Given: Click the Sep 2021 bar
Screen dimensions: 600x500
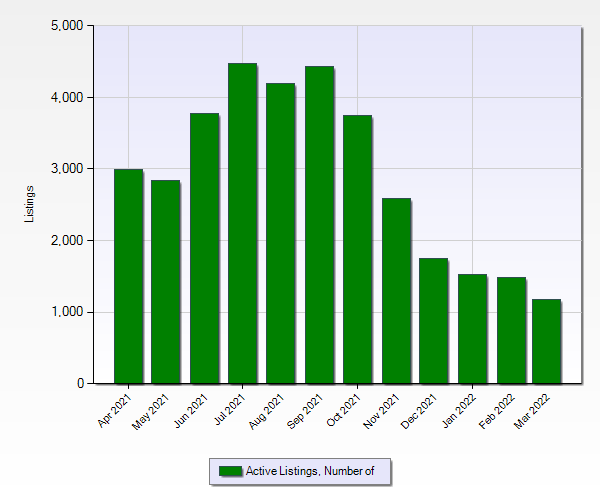Looking at the screenshot, I should click(319, 225).
